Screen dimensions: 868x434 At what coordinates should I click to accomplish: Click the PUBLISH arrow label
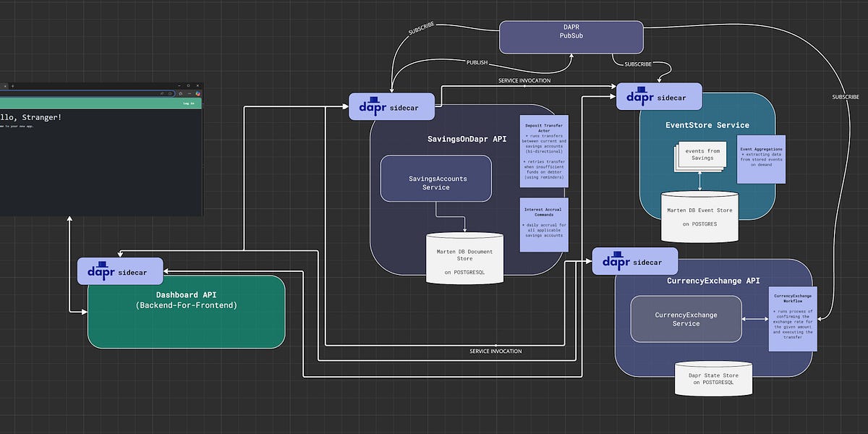click(x=477, y=62)
